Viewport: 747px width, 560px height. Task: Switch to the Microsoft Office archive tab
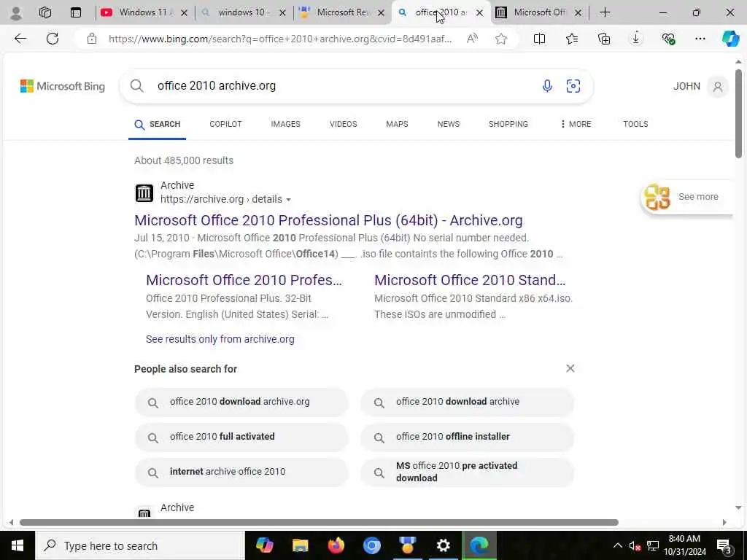tap(539, 12)
